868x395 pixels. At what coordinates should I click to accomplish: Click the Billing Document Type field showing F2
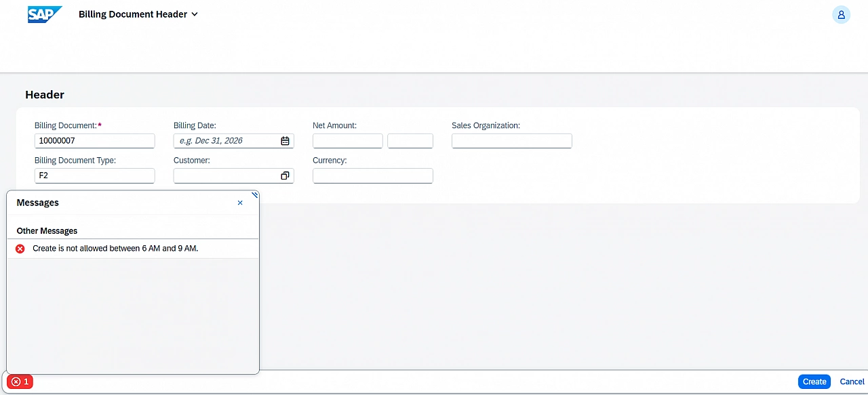point(94,175)
